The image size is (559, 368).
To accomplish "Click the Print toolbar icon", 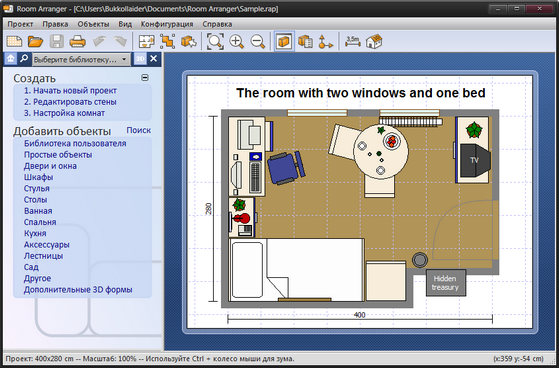I will [x=77, y=41].
